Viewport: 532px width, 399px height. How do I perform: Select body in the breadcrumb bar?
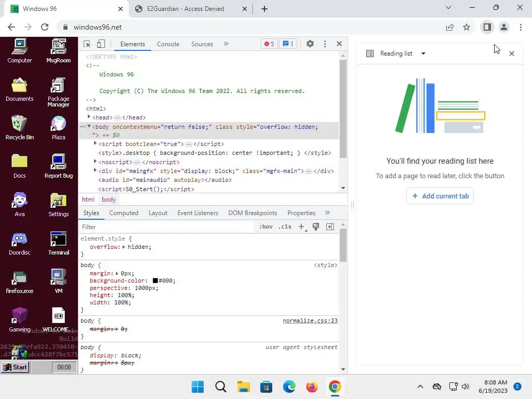click(109, 199)
